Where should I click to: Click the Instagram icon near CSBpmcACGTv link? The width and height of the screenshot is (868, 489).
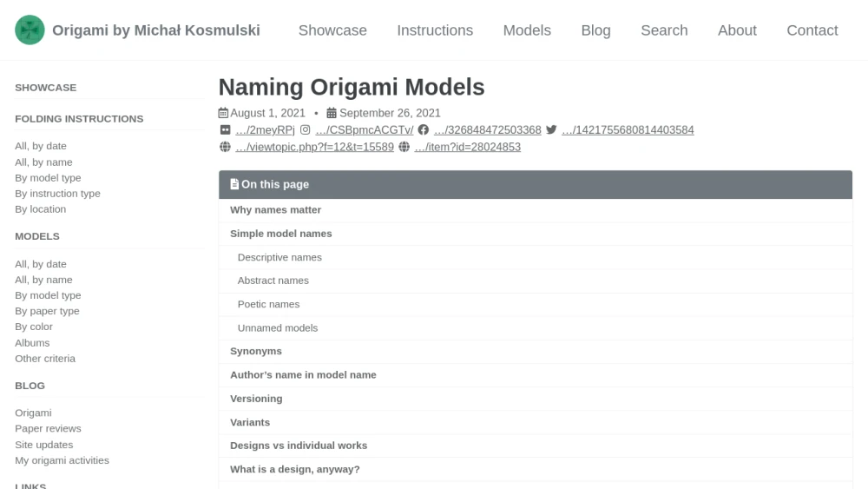coord(305,130)
